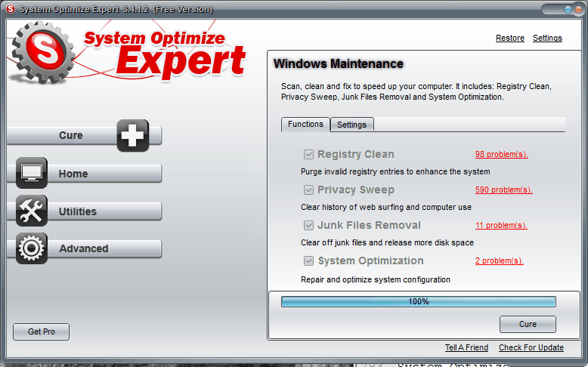Click the Utilities wrench and screwdriver icon
The width and height of the screenshot is (588, 367).
coord(32,211)
